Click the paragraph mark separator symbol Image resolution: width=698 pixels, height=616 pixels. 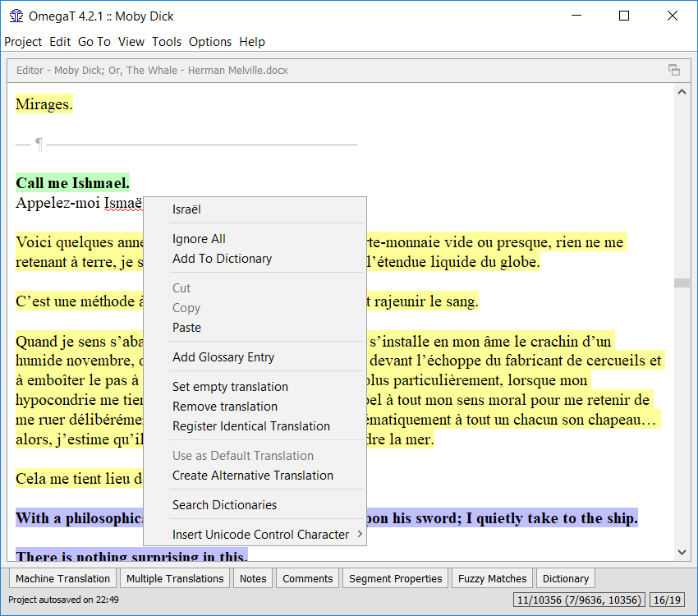tap(39, 145)
